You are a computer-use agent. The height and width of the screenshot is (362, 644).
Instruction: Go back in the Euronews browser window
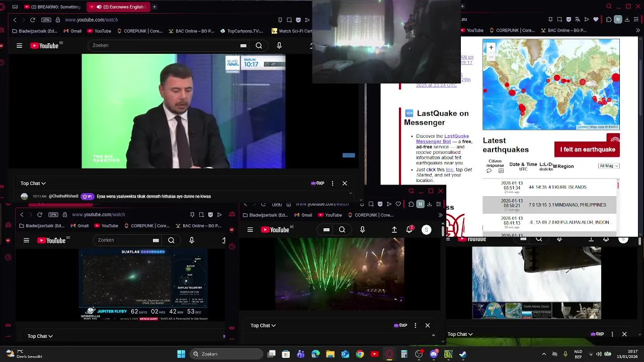tap(15, 20)
